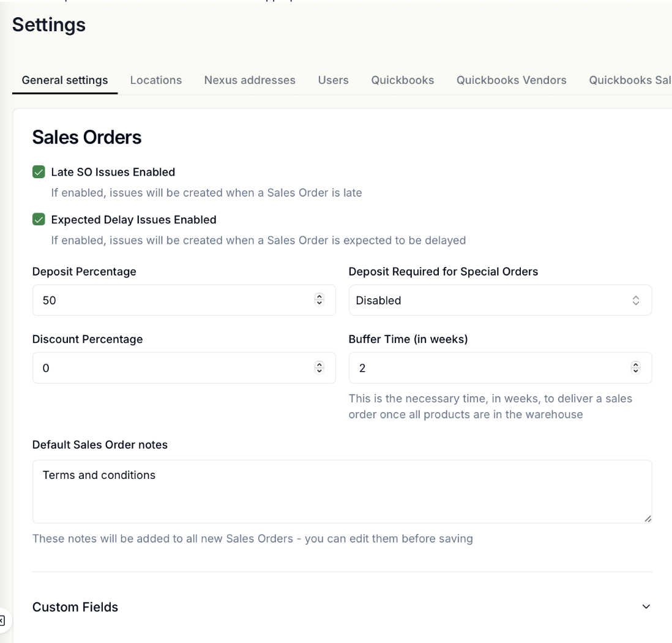
Task: Expand the Custom Fields section chevron
Action: pos(646,606)
